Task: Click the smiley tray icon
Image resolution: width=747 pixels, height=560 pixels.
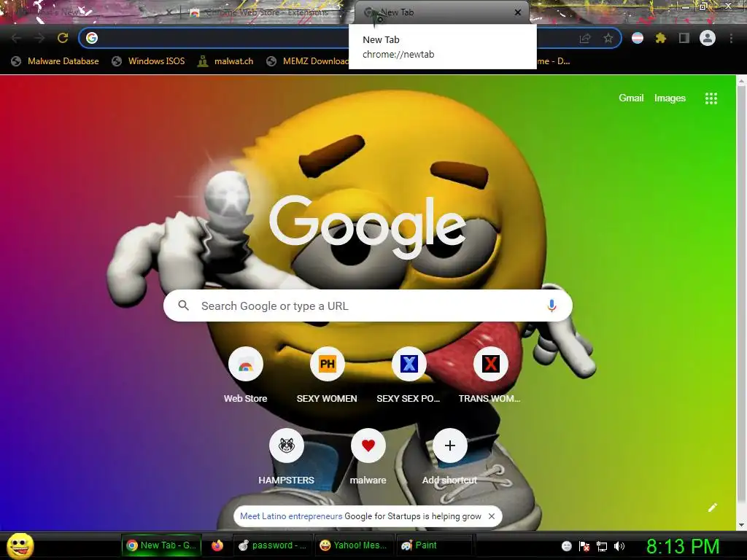Action: [566, 546]
